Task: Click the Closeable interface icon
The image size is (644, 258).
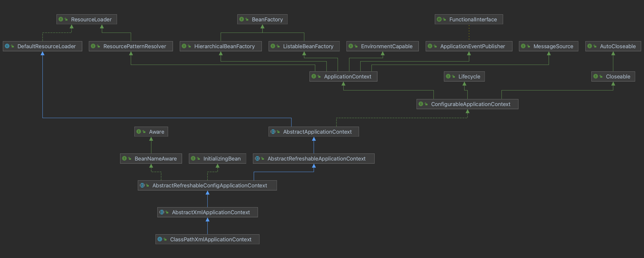Action: pyautogui.click(x=596, y=76)
